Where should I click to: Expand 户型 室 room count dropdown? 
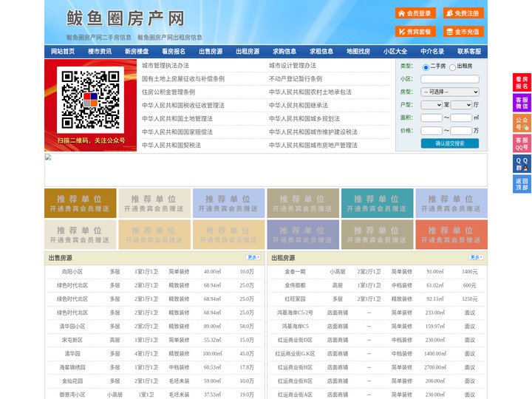[x=432, y=105]
